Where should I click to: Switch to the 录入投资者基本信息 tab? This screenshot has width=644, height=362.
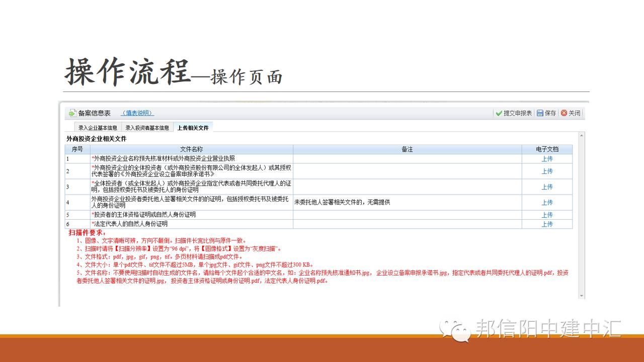[x=147, y=128]
